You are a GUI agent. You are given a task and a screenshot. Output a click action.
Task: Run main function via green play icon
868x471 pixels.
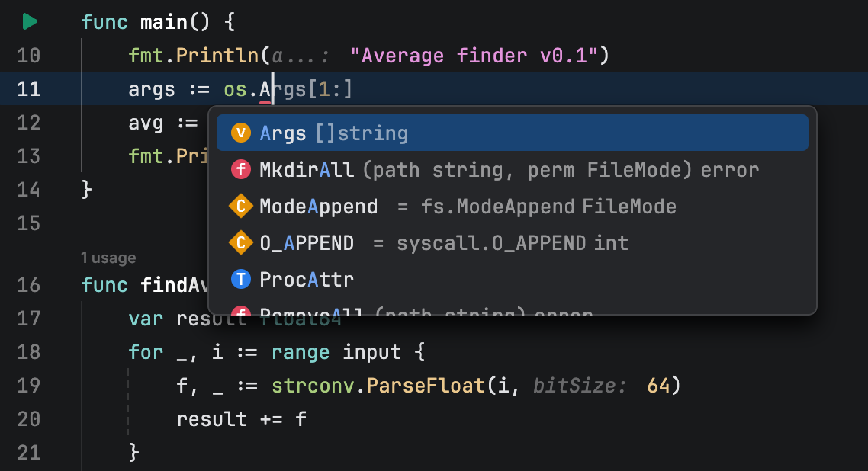(x=29, y=21)
